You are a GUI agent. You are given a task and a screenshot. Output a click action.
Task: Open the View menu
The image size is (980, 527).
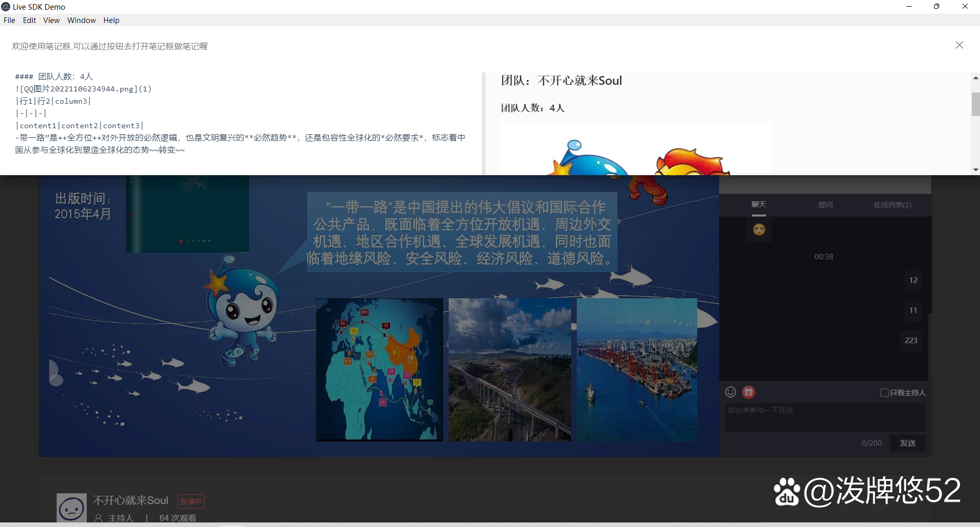pyautogui.click(x=51, y=20)
